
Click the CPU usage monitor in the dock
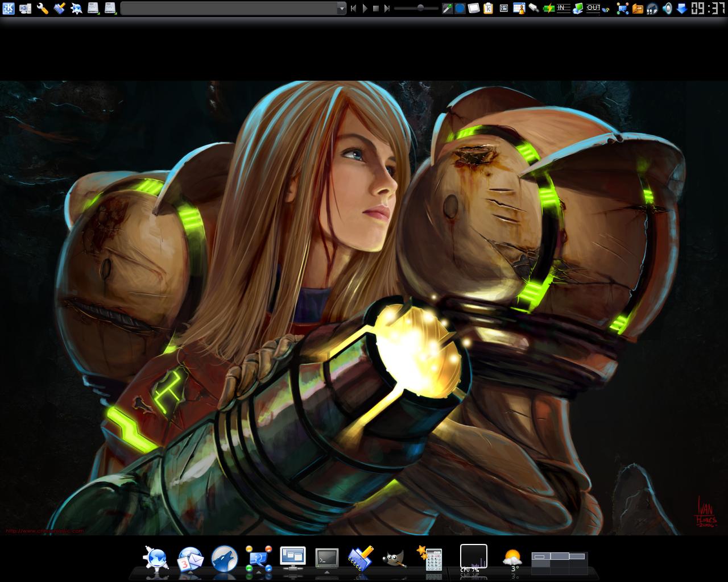tap(474, 558)
